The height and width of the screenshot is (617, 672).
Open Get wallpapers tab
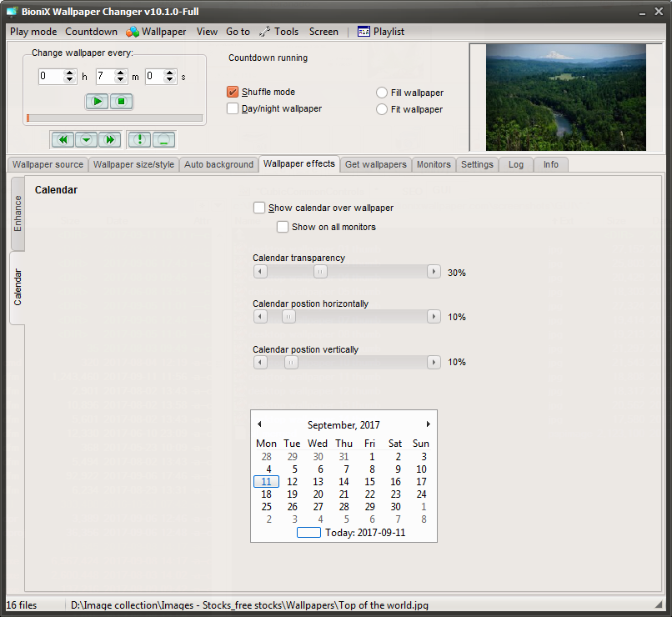(x=376, y=164)
